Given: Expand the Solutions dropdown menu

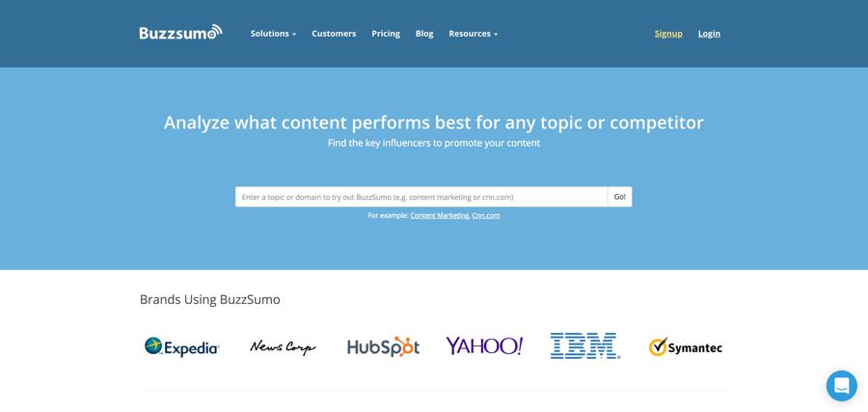Looking at the screenshot, I should [273, 34].
